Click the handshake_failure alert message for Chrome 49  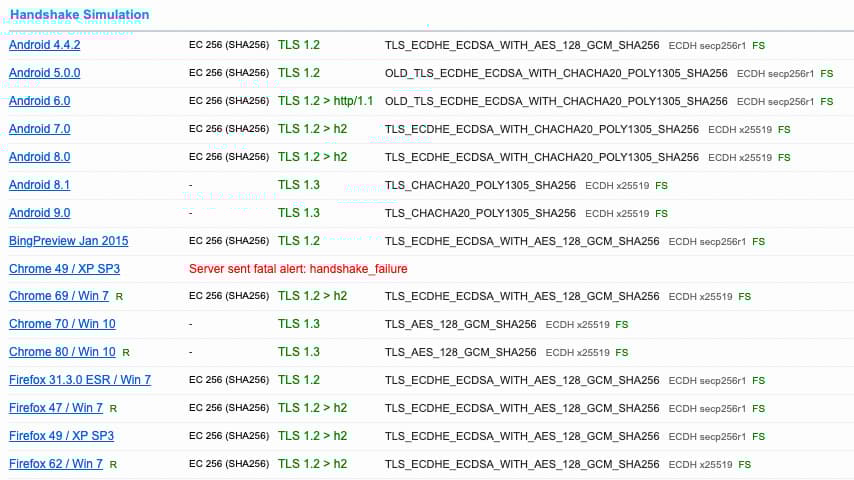[298, 269]
